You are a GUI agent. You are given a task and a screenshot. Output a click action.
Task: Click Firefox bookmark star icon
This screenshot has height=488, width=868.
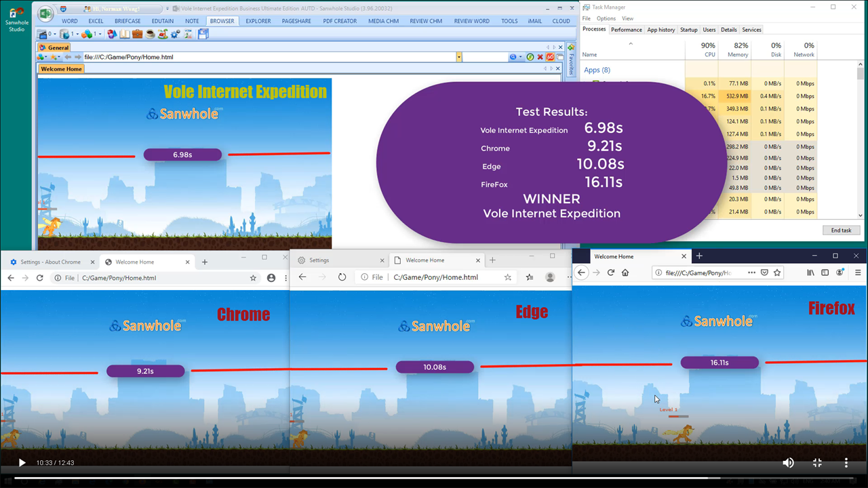[x=777, y=272]
